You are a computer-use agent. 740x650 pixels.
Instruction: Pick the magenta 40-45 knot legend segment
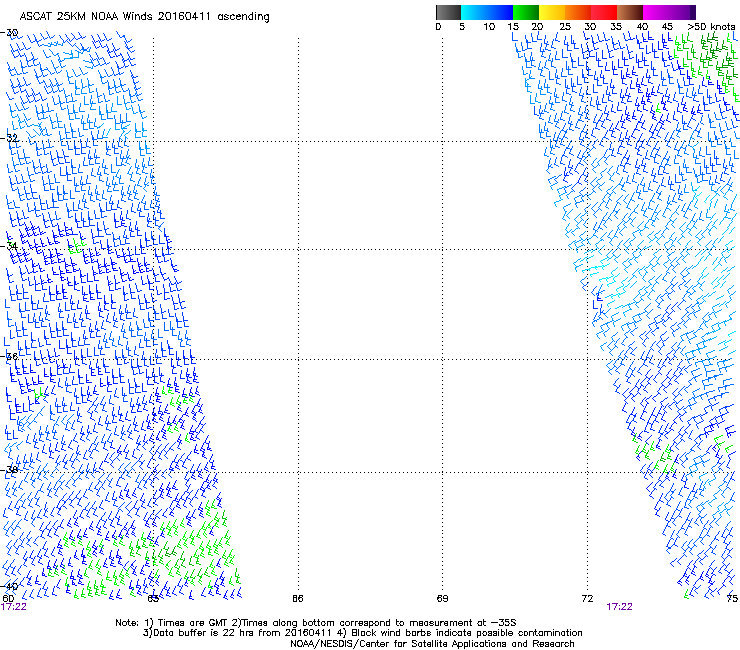click(656, 12)
